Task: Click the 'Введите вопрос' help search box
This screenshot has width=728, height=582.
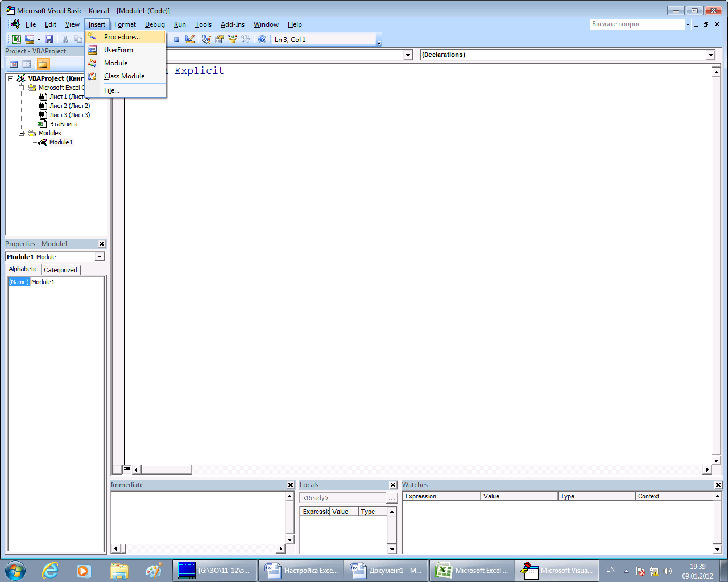Action: [x=636, y=24]
